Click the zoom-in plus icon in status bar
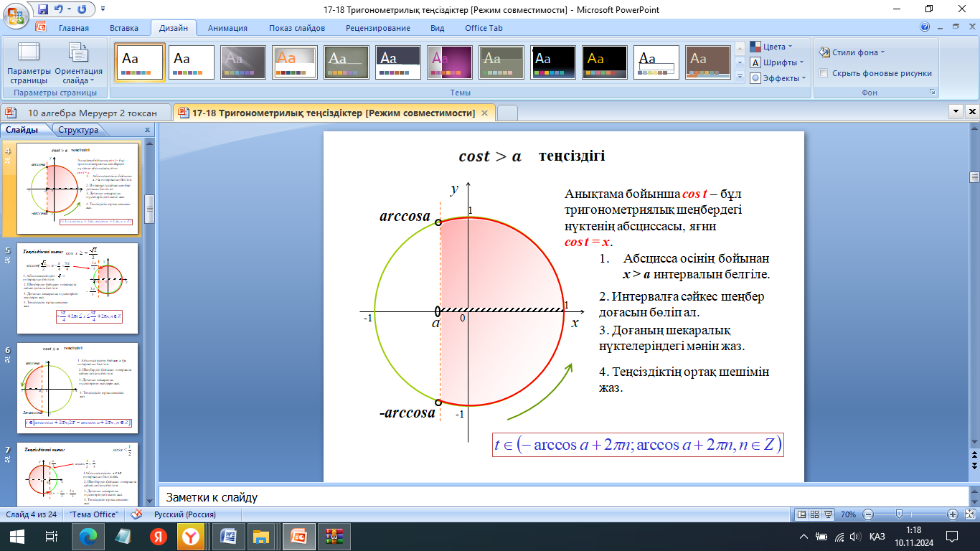Image resolution: width=980 pixels, height=551 pixels. [x=953, y=514]
